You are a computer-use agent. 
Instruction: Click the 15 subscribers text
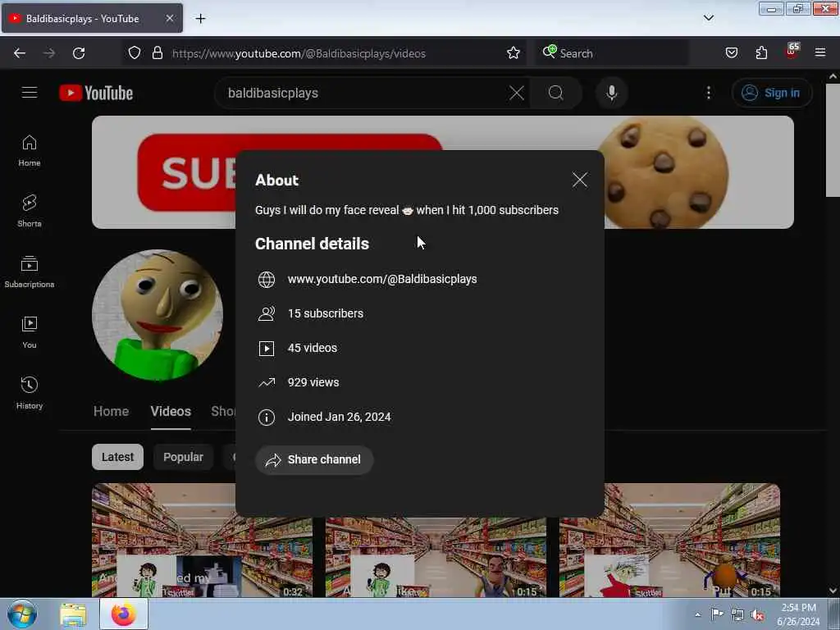(325, 313)
